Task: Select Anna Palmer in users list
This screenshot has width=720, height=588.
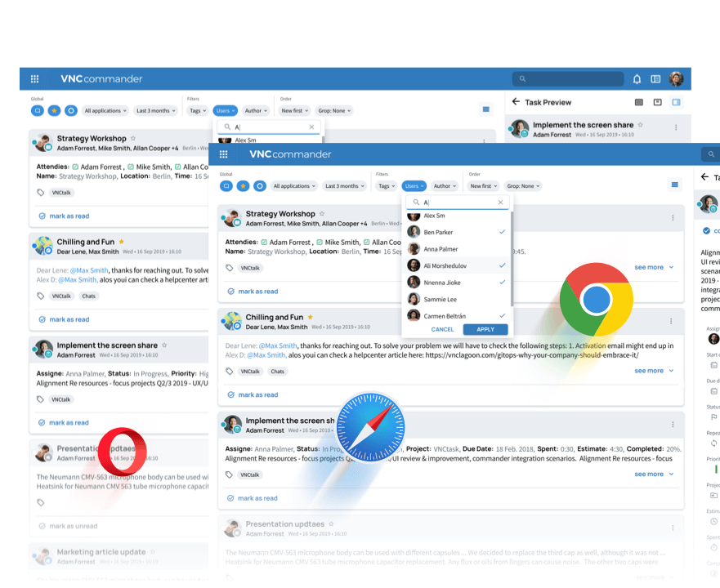Action: 458,249
